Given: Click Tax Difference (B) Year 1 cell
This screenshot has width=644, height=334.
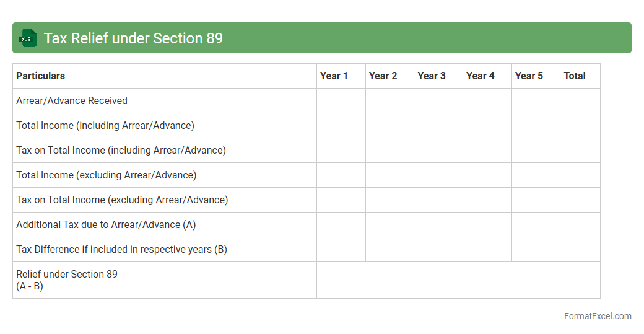Looking at the screenshot, I should (341, 249).
